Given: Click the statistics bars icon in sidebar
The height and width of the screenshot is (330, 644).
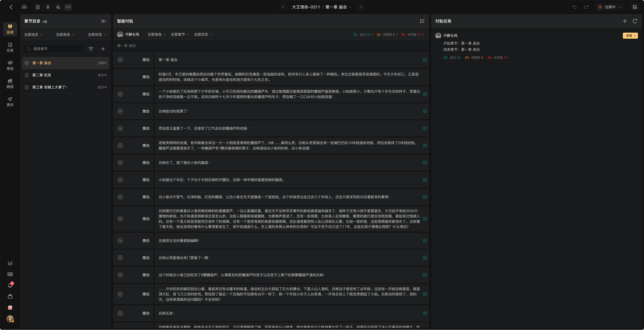Looking at the screenshot, I should pyautogui.click(x=10, y=263).
